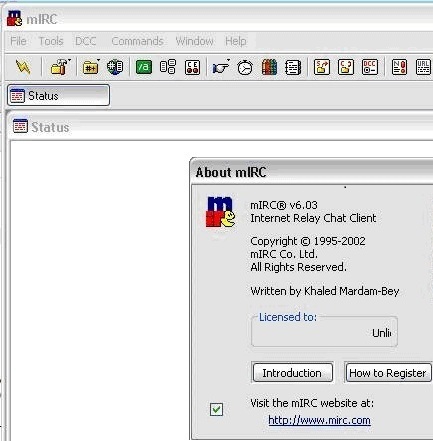433x441 pixels.
Task: Open the Window menu
Action: click(194, 41)
